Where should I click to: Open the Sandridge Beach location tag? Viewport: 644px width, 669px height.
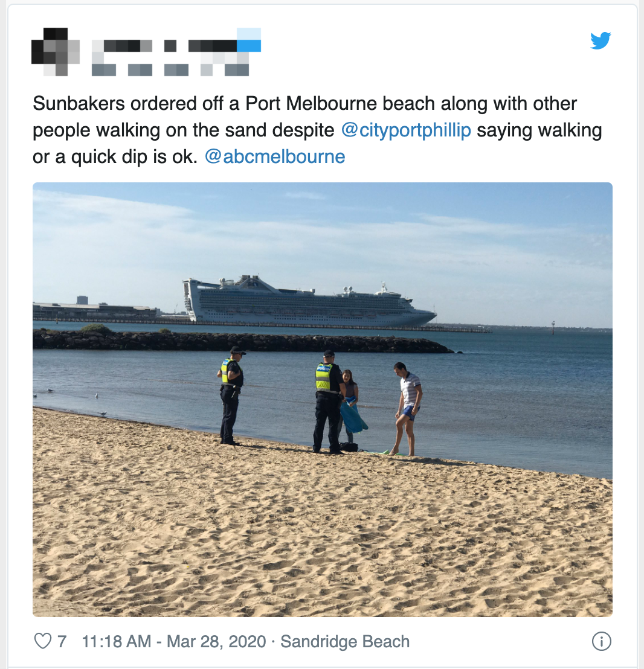pos(345,641)
